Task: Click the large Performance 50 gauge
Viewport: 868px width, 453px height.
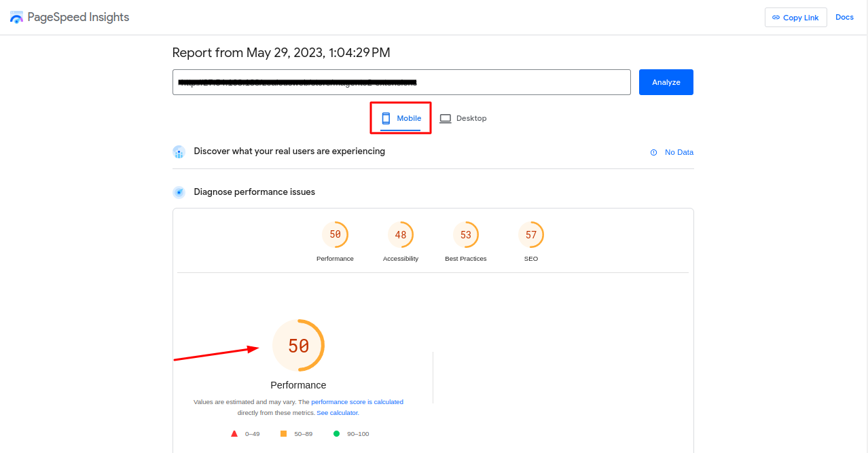Action: (x=298, y=346)
